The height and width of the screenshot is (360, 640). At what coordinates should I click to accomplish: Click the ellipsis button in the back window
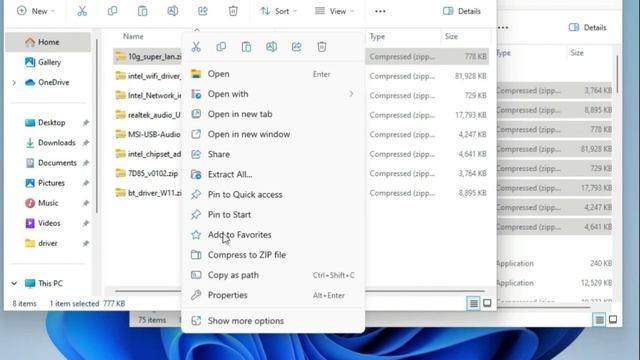pyautogui.click(x=503, y=27)
